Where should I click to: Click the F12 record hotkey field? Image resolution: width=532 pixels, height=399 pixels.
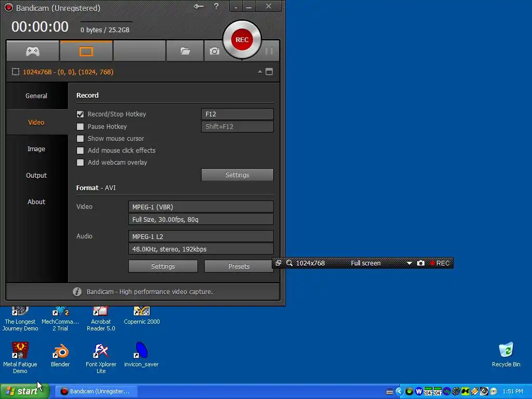click(237, 114)
